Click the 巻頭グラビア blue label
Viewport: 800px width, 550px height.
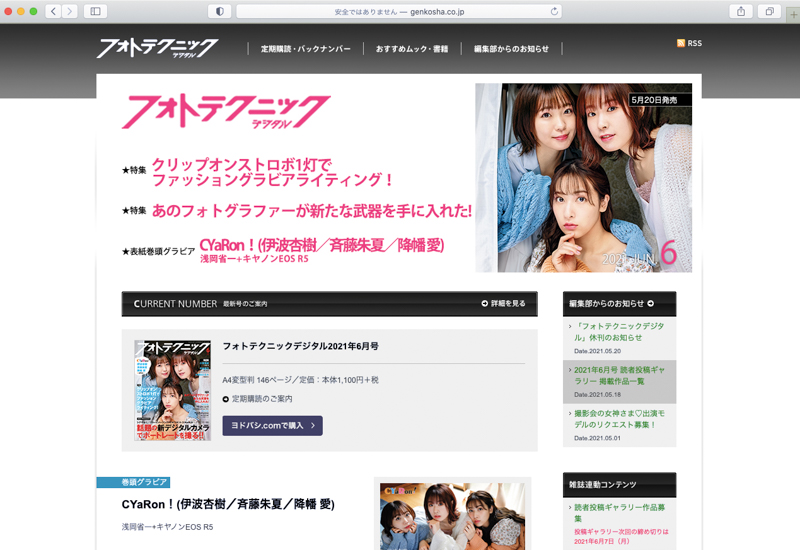pyautogui.click(x=134, y=482)
